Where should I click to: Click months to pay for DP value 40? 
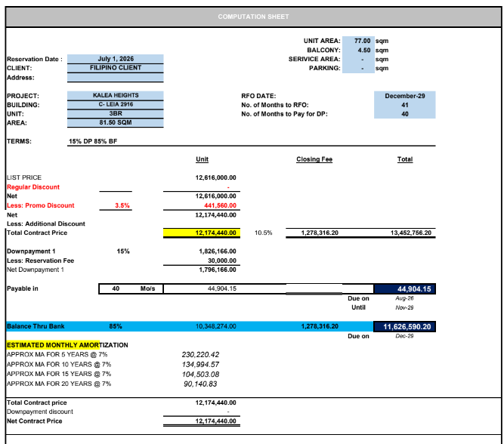[x=405, y=114]
